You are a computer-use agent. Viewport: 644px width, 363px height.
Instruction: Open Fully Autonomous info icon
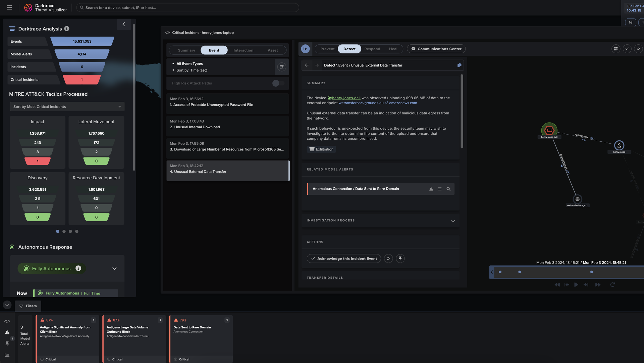click(78, 268)
